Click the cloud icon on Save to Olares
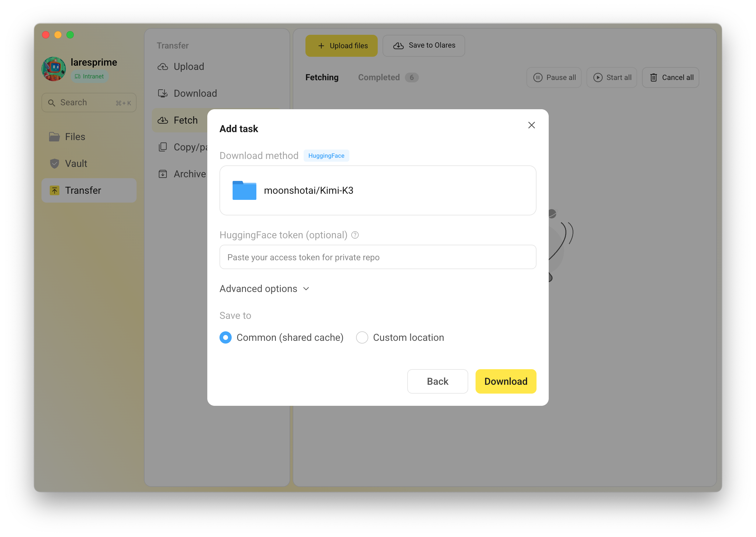This screenshot has width=756, height=537. [x=398, y=46]
